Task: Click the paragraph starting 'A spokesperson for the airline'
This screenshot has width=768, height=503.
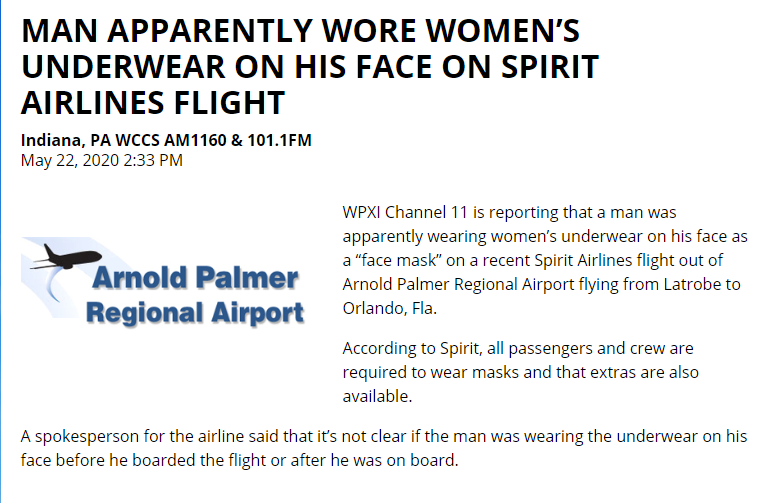Action: tap(384, 448)
